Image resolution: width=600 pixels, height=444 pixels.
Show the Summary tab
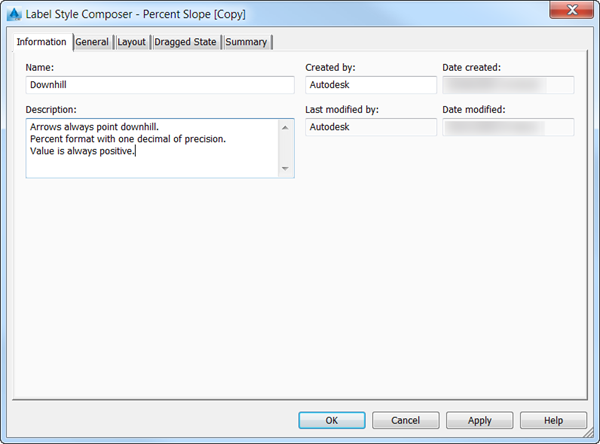point(246,42)
